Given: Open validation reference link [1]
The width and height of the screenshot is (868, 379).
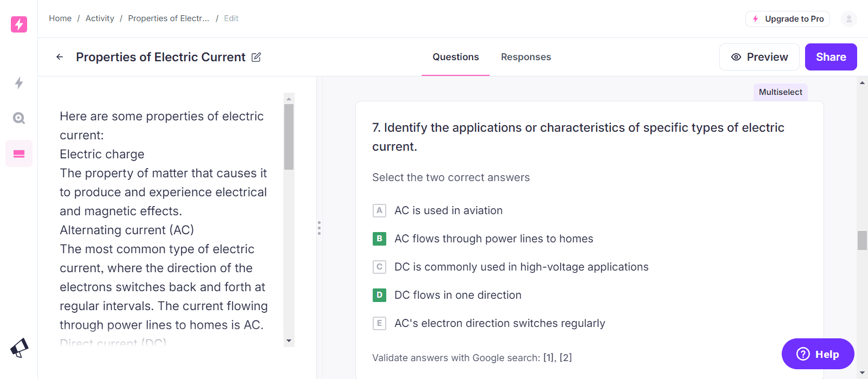Looking at the screenshot, I should [x=549, y=358].
